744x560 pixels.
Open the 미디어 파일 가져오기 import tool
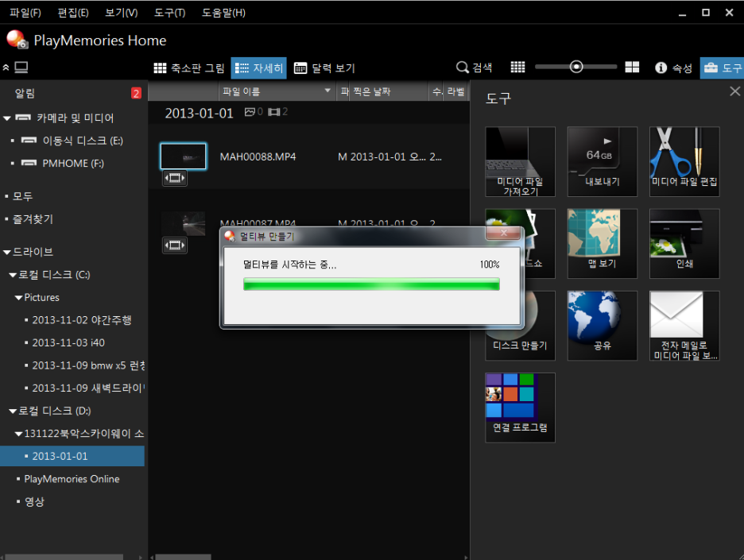520,161
